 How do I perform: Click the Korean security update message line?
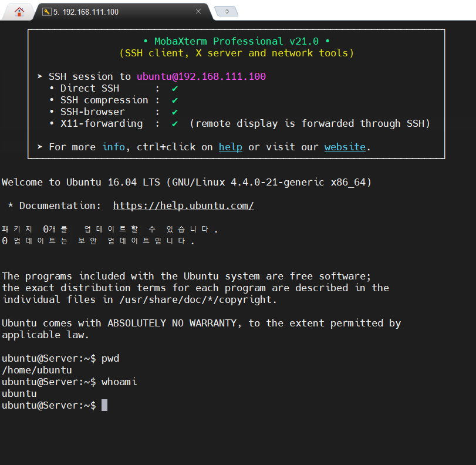99,241
